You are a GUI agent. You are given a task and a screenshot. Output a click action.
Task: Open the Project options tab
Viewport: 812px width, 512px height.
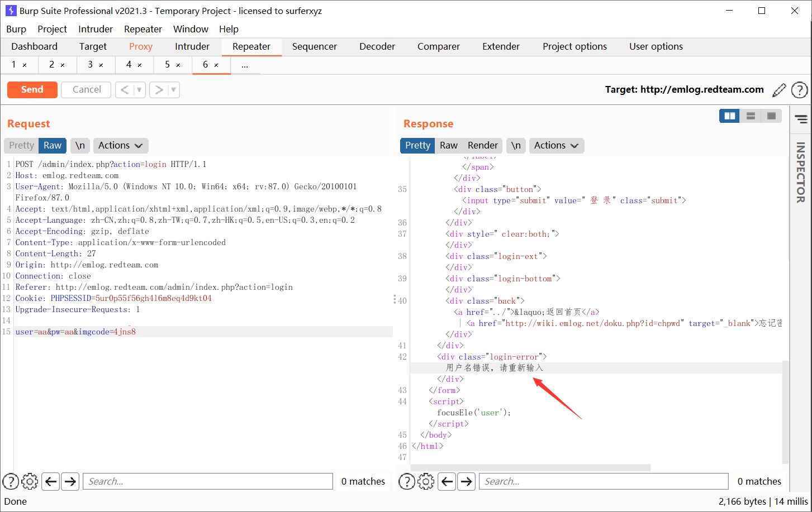[574, 47]
